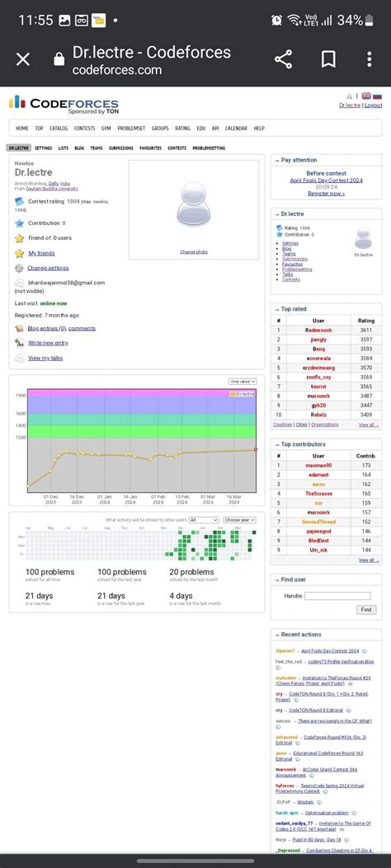Click the 'Change photo' link
This screenshot has height=868, width=391.
(x=194, y=252)
